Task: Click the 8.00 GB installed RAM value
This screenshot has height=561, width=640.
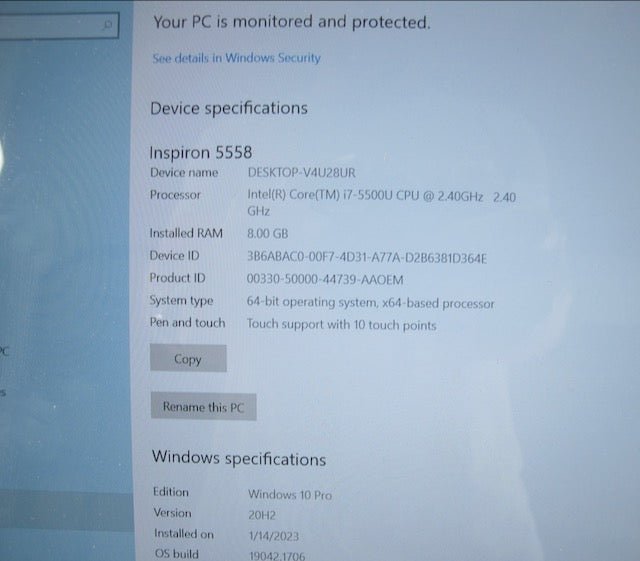Action: (268, 234)
